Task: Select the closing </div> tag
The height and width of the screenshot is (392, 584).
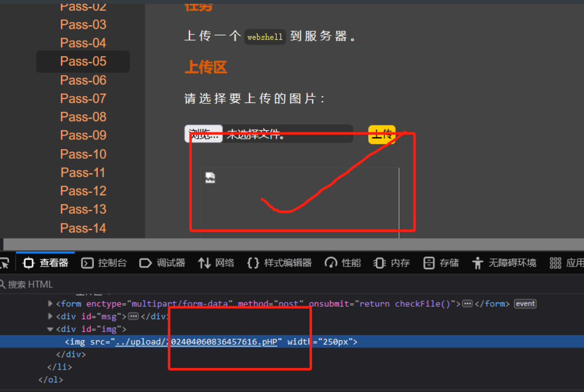Action: [71, 354]
